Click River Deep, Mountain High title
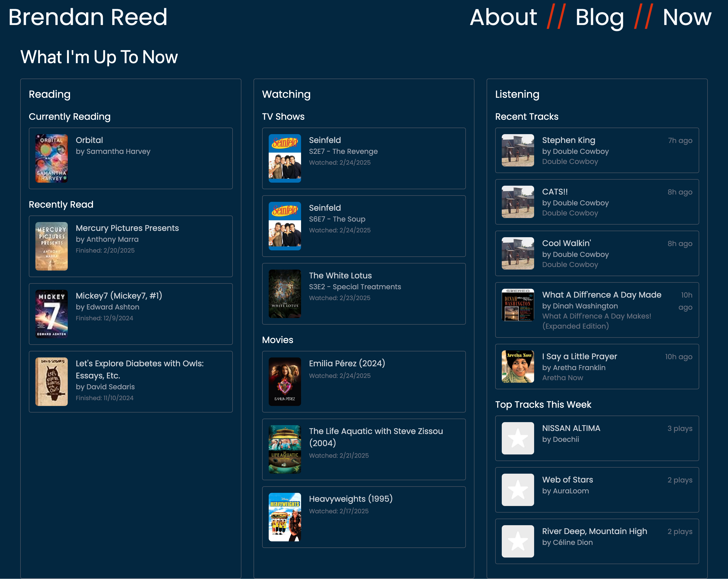The image size is (728, 579). tap(594, 531)
